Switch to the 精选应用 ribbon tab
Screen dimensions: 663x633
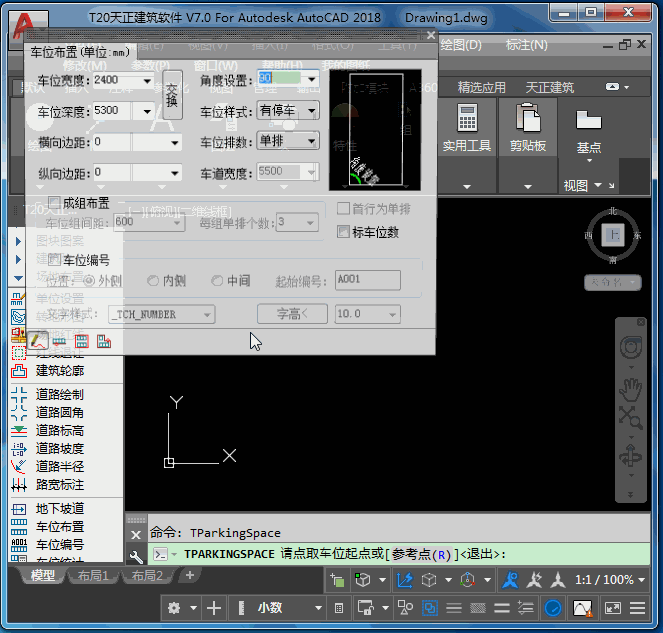(482, 88)
